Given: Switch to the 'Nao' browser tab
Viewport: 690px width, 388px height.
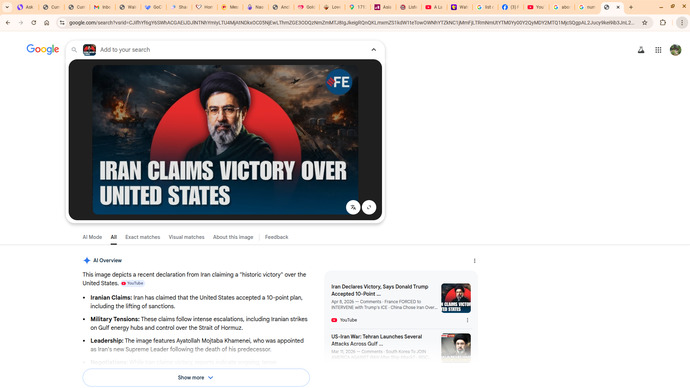Looking at the screenshot, I should click(255, 7).
